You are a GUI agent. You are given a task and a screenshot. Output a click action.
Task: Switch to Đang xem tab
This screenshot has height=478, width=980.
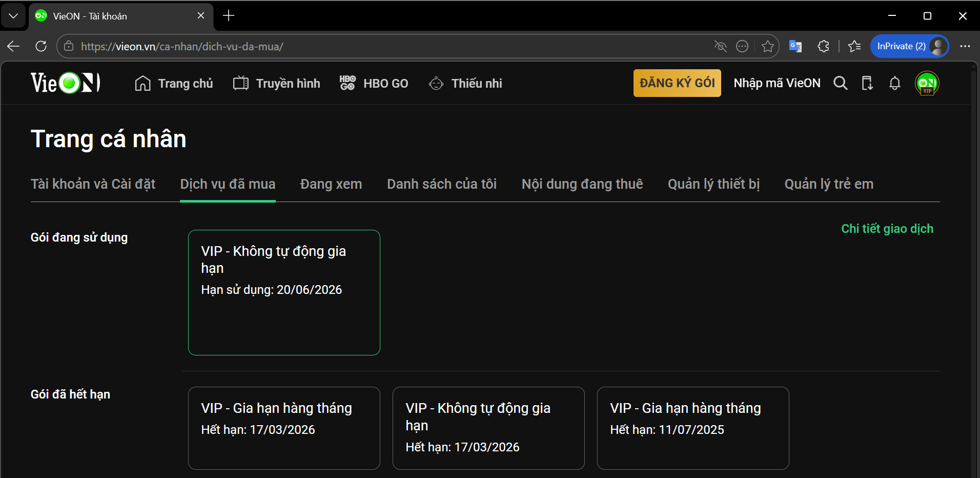[331, 184]
